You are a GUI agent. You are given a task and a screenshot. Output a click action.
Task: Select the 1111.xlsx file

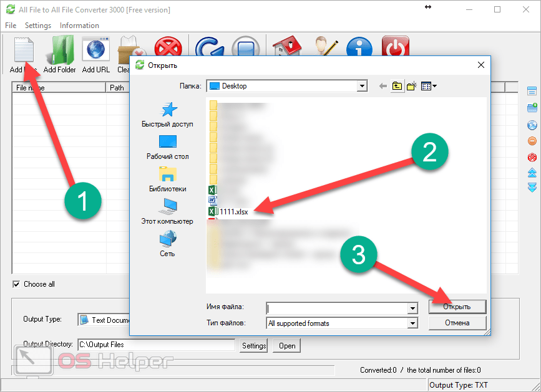[x=228, y=211]
